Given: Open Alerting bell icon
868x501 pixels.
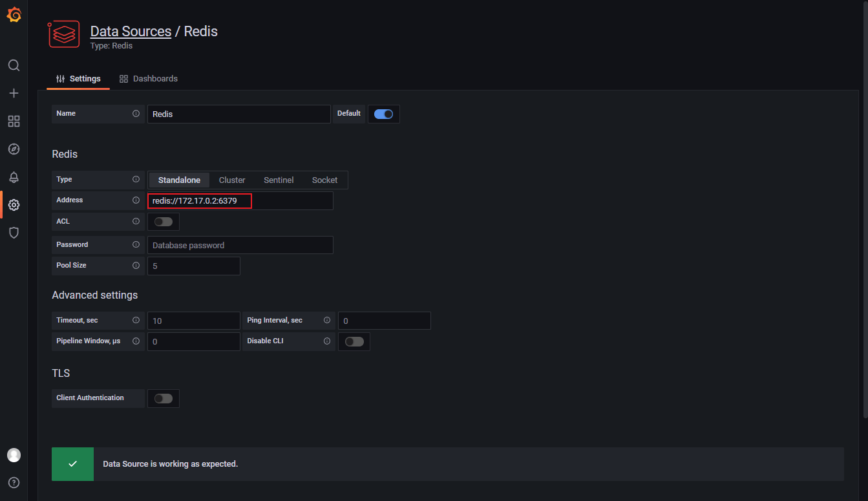Looking at the screenshot, I should tap(14, 177).
